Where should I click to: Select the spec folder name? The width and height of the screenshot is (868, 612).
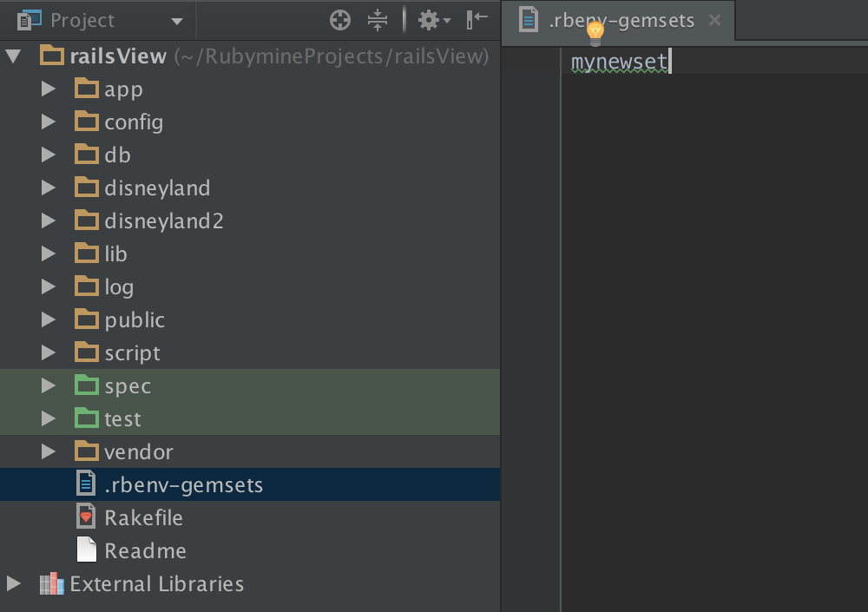tap(128, 386)
